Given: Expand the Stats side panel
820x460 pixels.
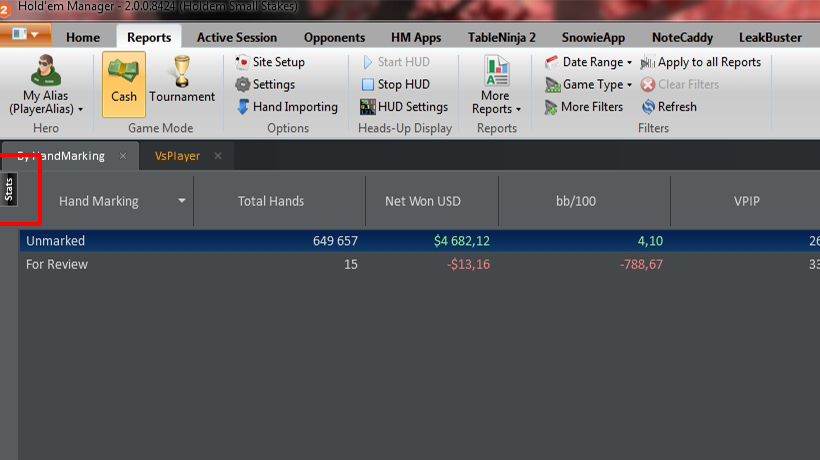Looking at the screenshot, I should pos(9,189).
